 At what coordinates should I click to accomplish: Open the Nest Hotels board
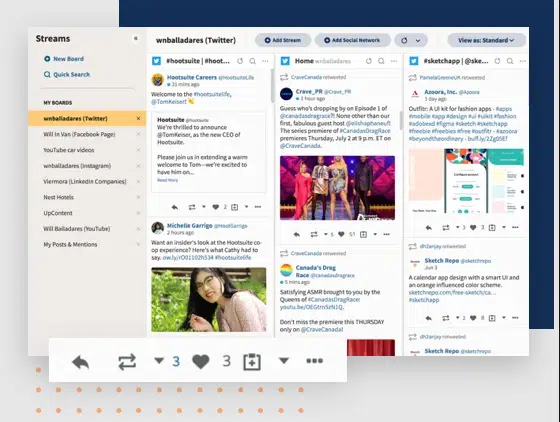click(x=58, y=197)
